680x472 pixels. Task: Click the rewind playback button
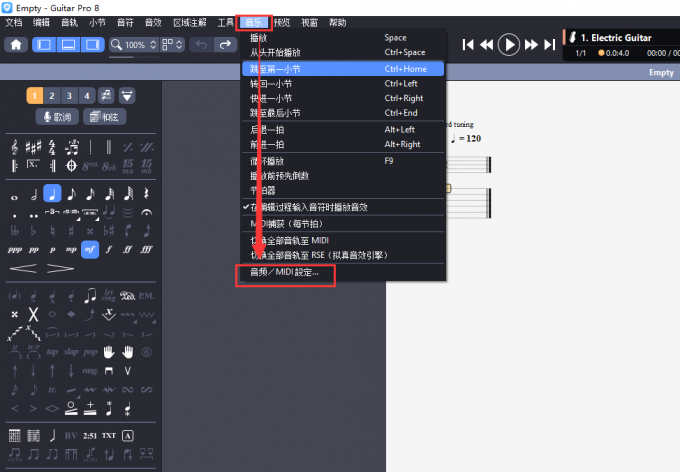click(x=487, y=44)
